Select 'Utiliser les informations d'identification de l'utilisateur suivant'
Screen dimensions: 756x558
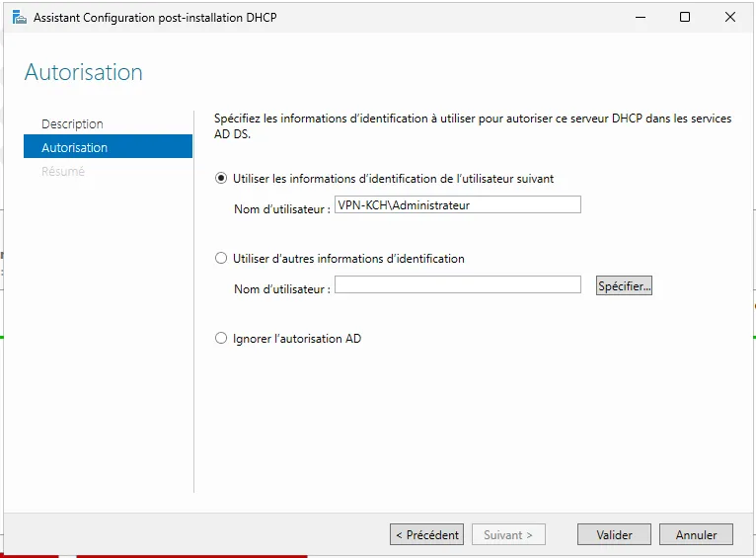coord(221,179)
